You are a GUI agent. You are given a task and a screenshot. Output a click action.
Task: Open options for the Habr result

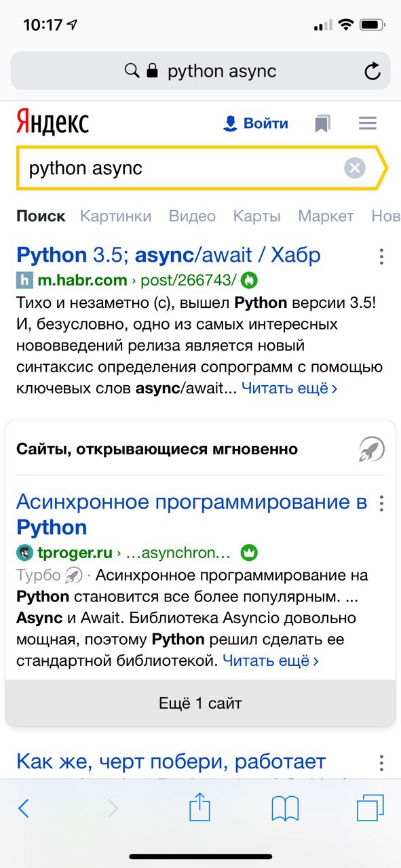(x=381, y=256)
